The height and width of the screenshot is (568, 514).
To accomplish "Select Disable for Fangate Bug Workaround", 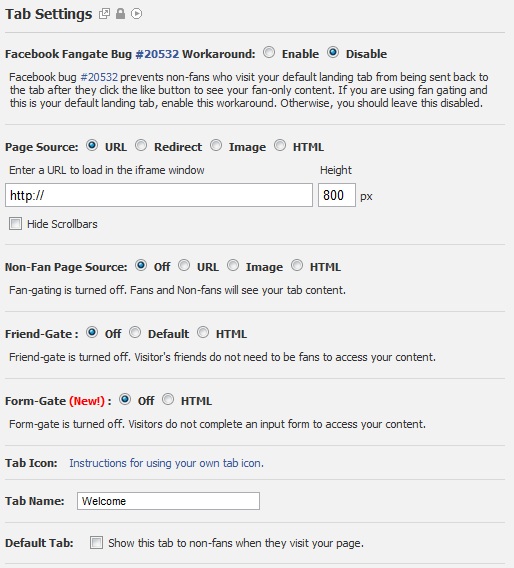I will click(x=333, y=53).
